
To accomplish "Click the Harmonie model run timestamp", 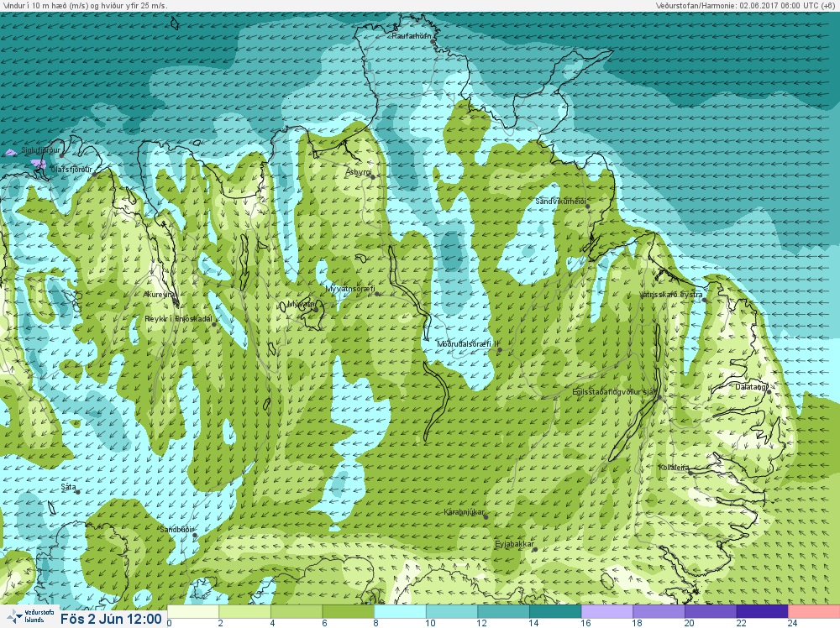I will coord(747,5).
